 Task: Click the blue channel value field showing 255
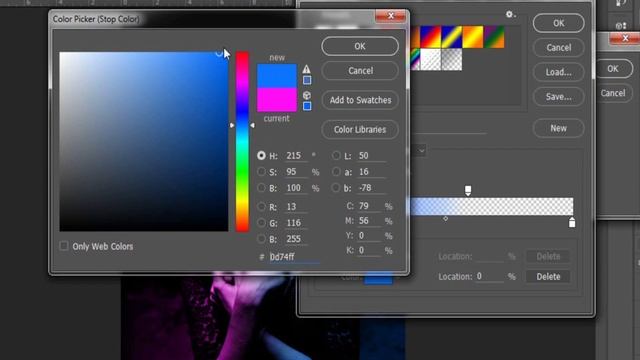click(x=296, y=239)
